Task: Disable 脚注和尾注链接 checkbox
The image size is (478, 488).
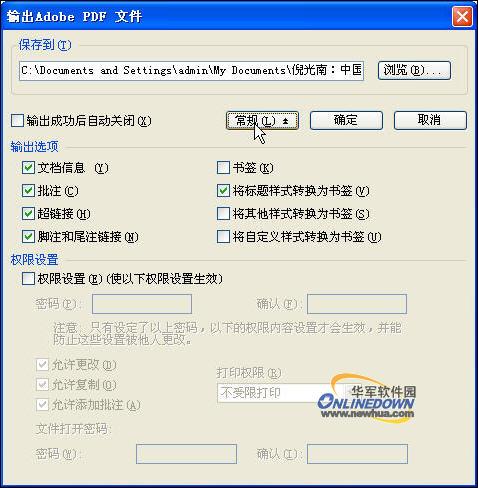Action: coord(28,237)
